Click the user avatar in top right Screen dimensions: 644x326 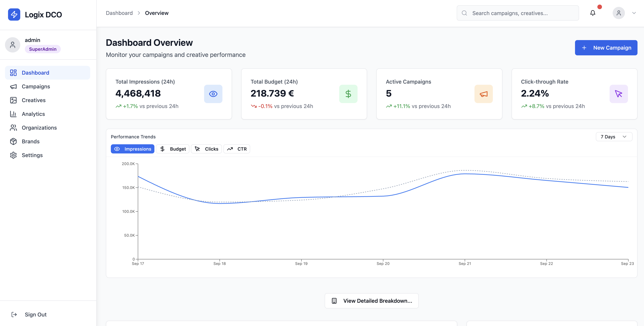(619, 13)
